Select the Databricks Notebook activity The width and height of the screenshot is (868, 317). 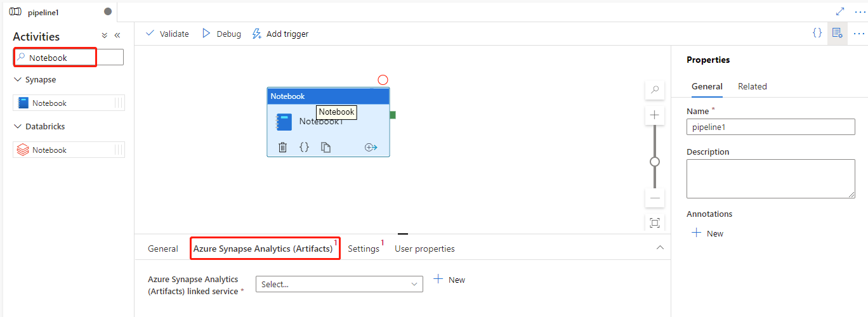pyautogui.click(x=69, y=150)
